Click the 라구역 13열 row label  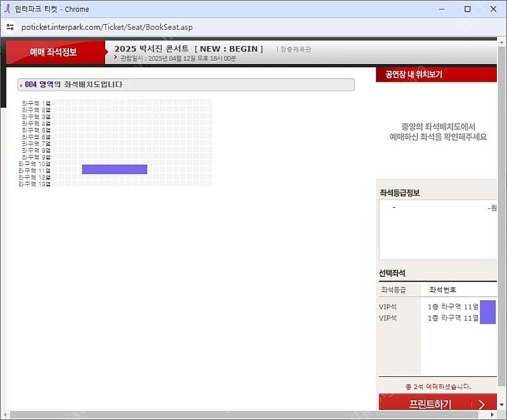coord(34,184)
